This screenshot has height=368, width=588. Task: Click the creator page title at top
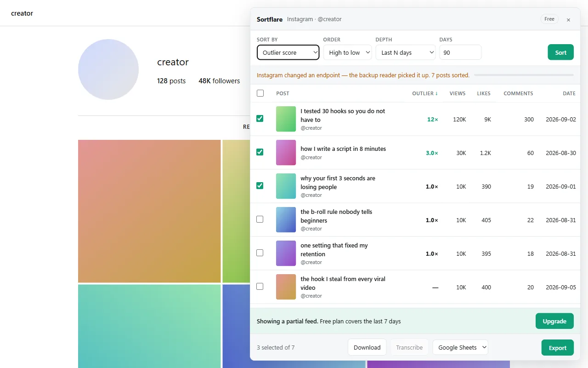coord(22,13)
